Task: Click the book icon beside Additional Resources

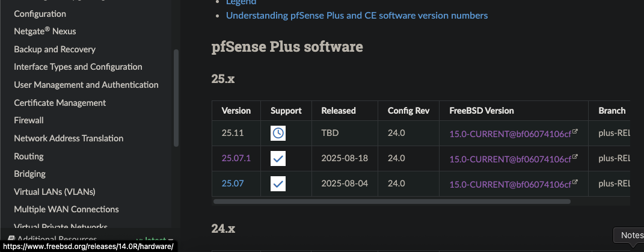Action: click(x=11, y=239)
